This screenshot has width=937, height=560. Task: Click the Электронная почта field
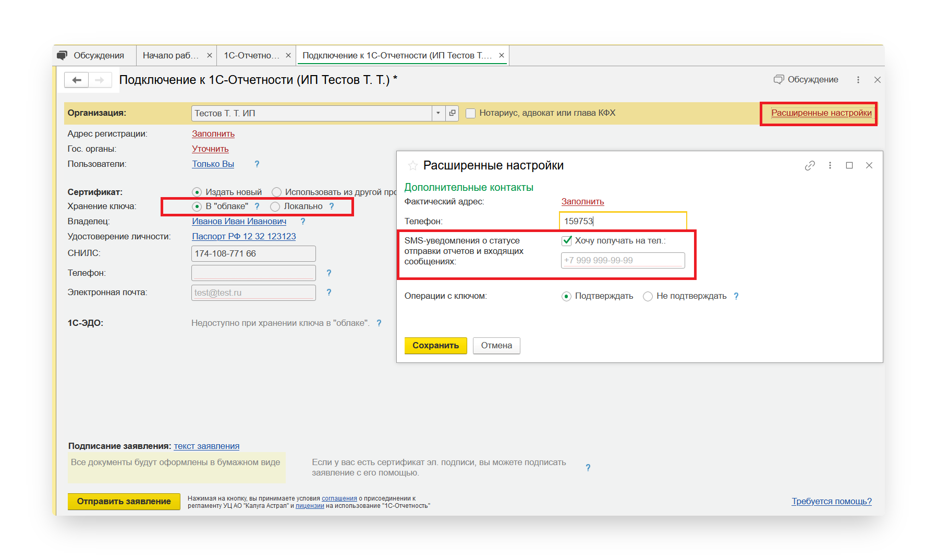pyautogui.click(x=253, y=293)
